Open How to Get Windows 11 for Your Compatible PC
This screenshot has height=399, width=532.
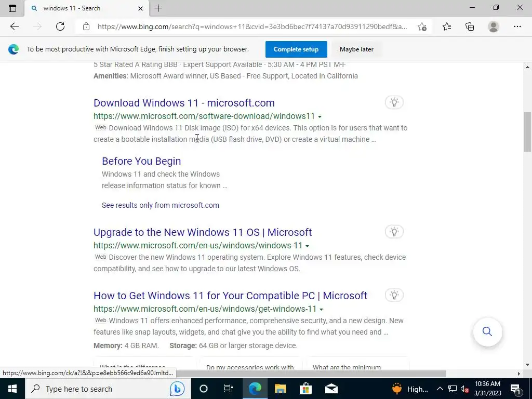pyautogui.click(x=230, y=296)
